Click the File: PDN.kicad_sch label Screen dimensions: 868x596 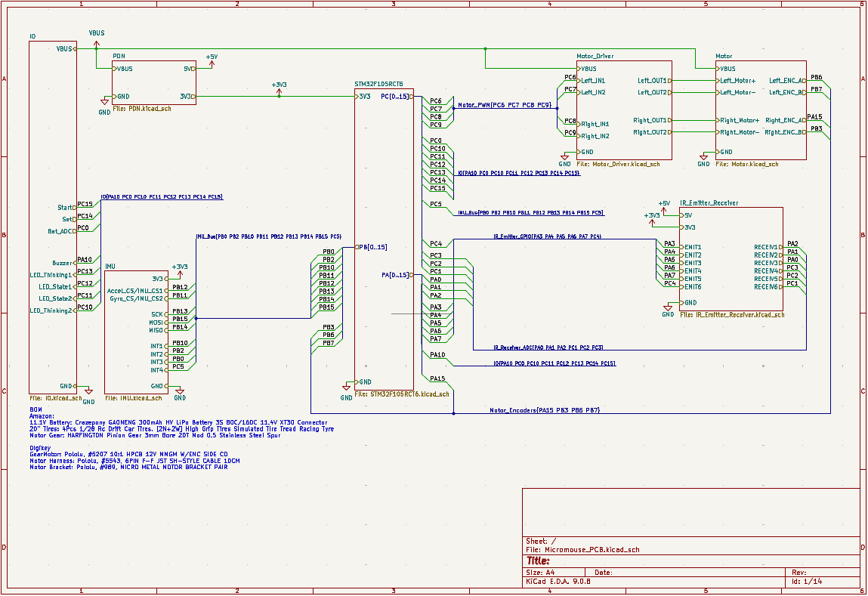142,109
